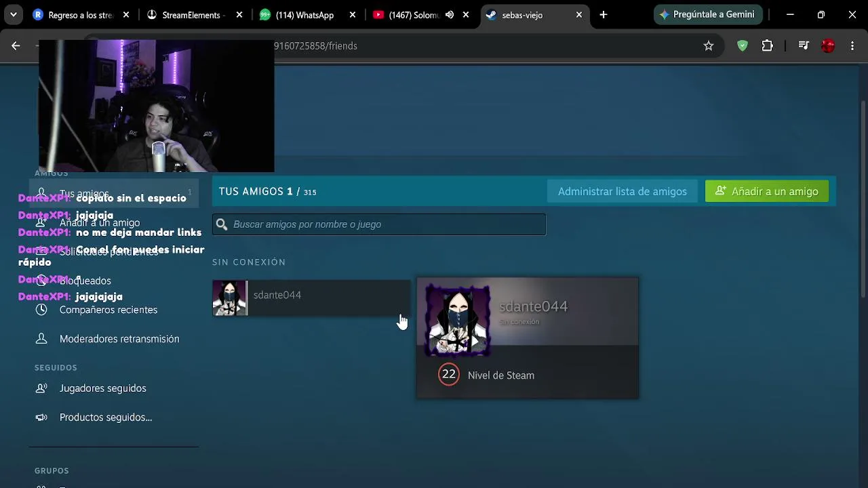Close the 'Regreso a los stre' tab
Viewport: 868px width, 488px height.
[x=126, y=15]
